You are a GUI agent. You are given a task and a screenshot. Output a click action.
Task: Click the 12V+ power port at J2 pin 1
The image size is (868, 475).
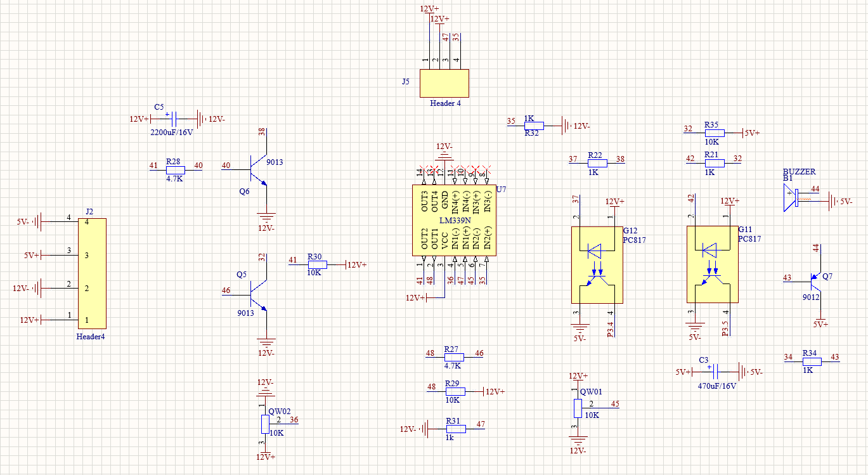tap(32, 320)
